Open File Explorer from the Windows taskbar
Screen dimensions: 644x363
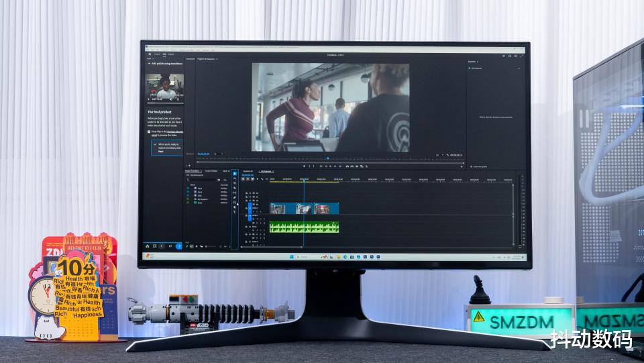[x=339, y=256]
